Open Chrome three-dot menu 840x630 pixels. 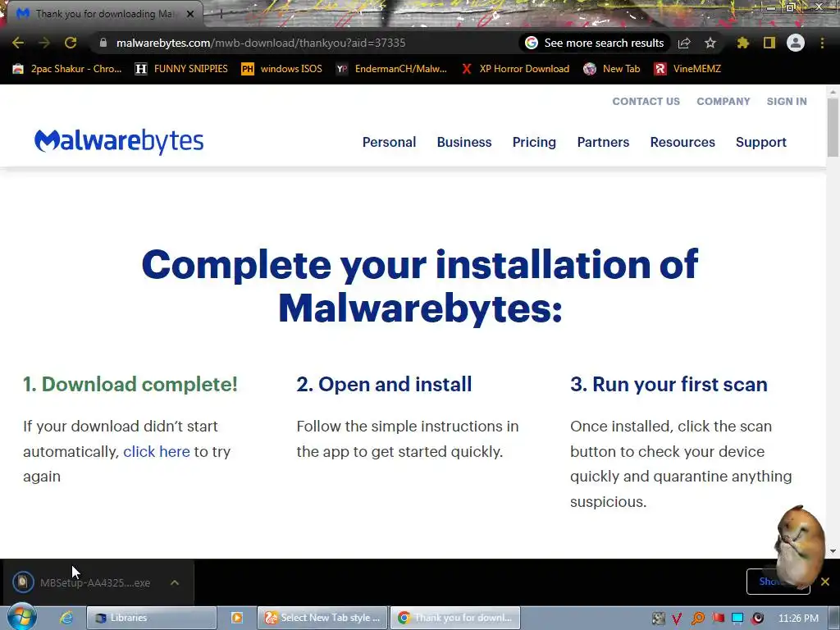[x=822, y=43]
